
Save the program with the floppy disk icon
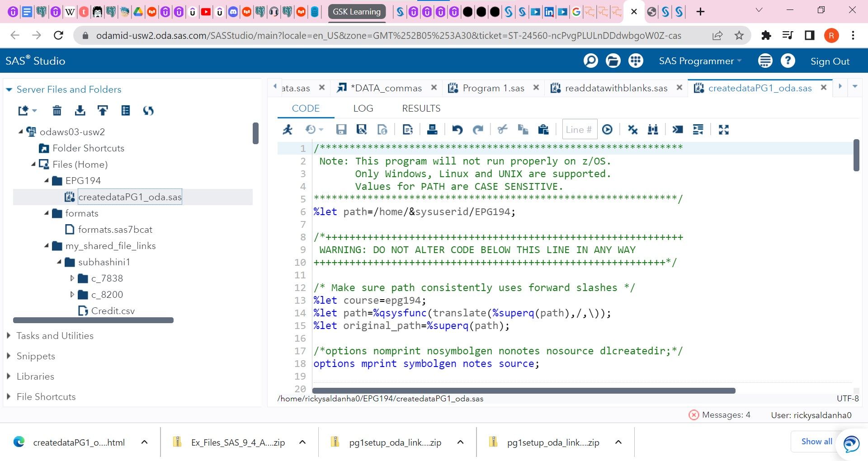(x=341, y=130)
